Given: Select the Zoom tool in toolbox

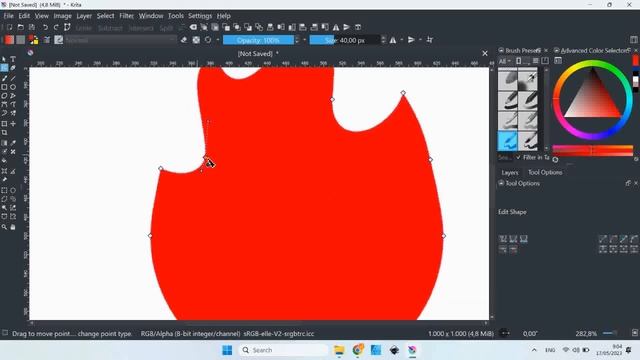Looking at the screenshot, I should (4, 227).
